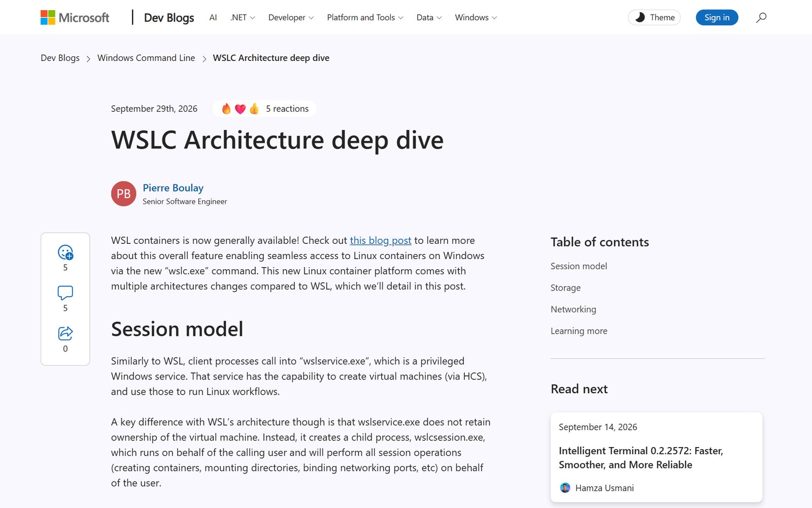812x508 pixels.
Task: Follow the "this blog post" link
Action: tap(381, 240)
